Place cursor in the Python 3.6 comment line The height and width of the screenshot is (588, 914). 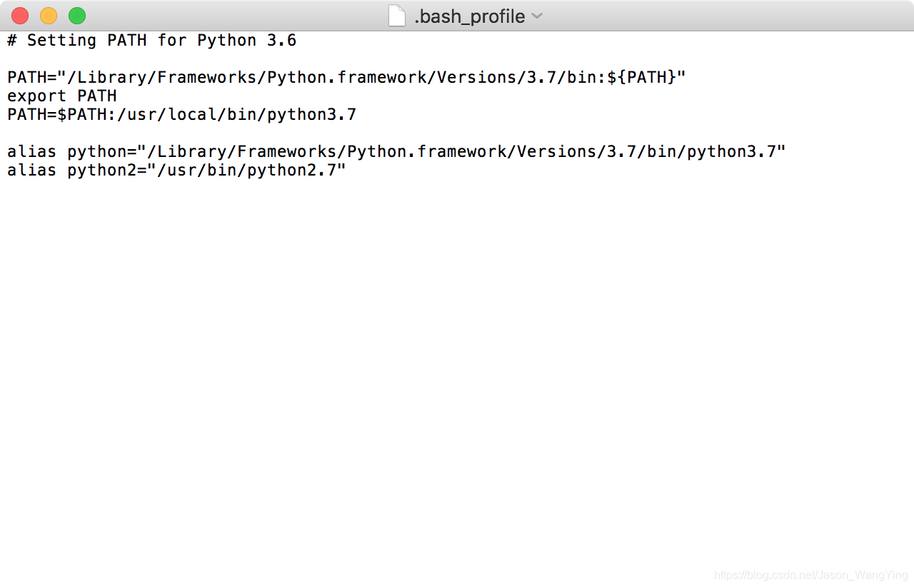point(151,41)
